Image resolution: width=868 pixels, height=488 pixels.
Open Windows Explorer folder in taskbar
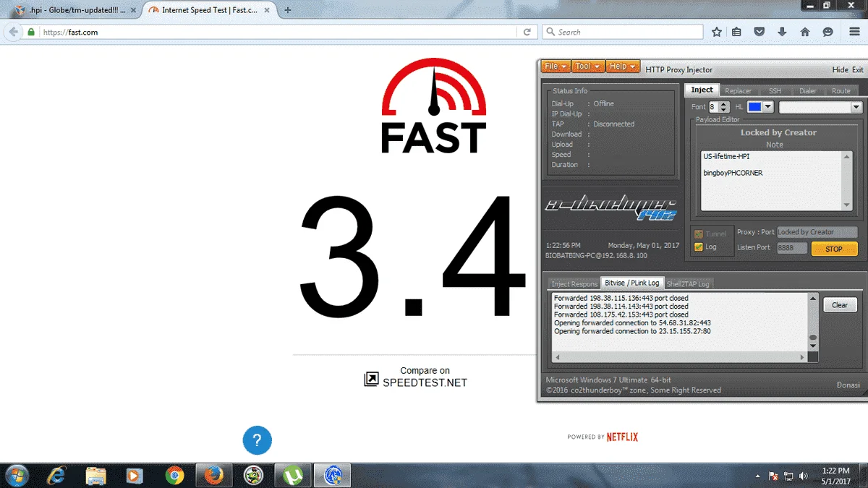point(95,475)
